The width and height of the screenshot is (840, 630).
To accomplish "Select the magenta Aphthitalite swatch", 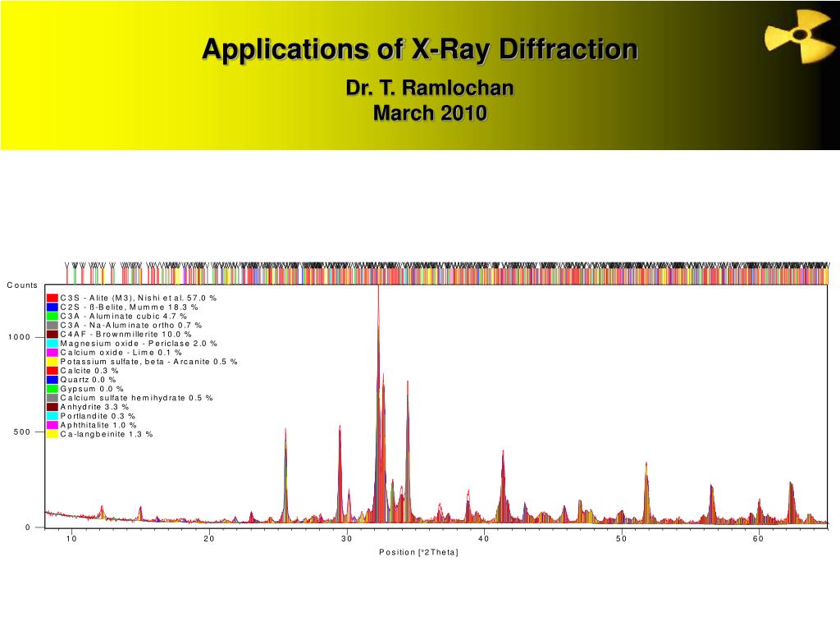I will 52,424.
